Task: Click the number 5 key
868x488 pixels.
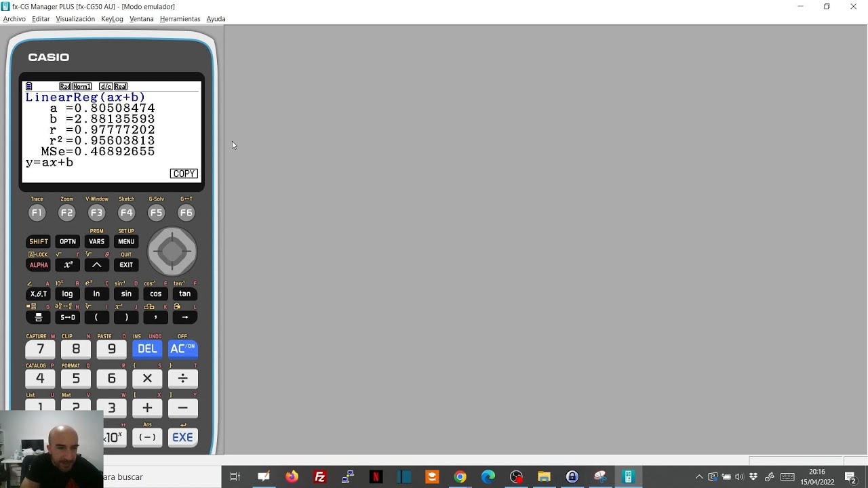Action: pos(76,379)
